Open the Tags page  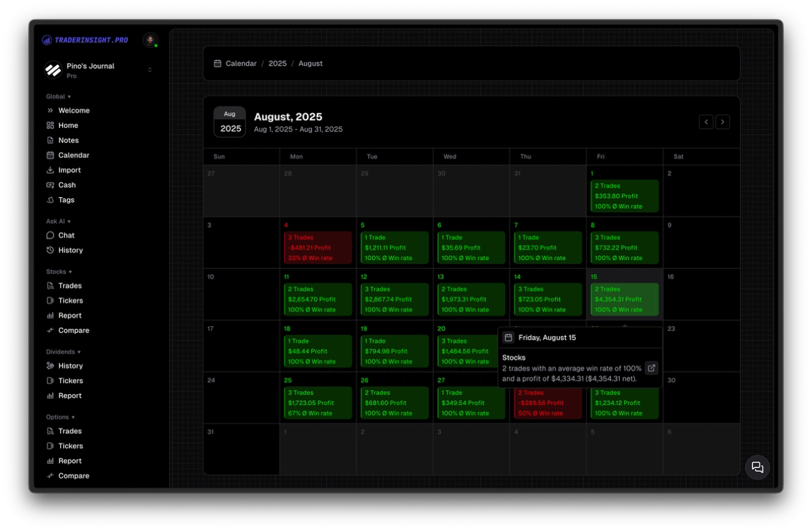(x=65, y=200)
